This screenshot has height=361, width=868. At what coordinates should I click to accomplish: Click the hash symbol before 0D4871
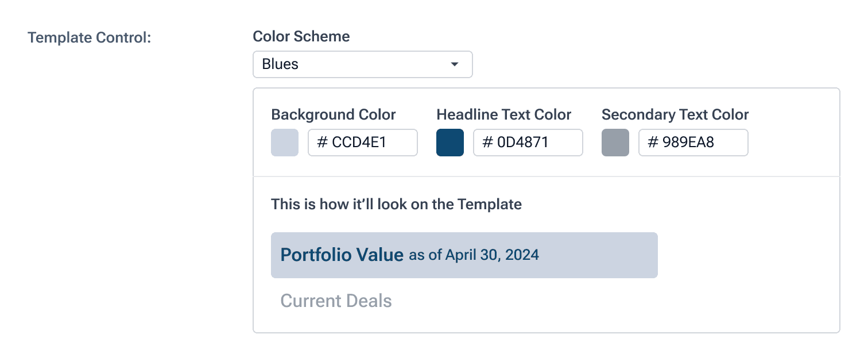tap(488, 143)
